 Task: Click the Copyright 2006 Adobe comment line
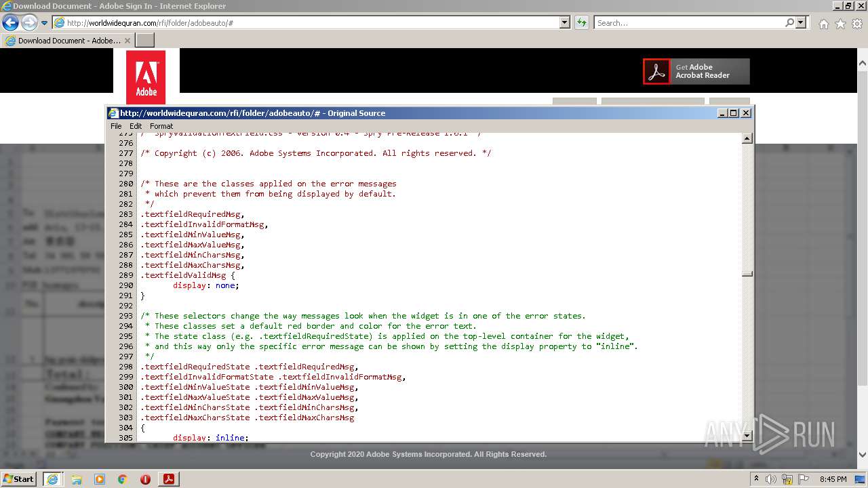[316, 153]
